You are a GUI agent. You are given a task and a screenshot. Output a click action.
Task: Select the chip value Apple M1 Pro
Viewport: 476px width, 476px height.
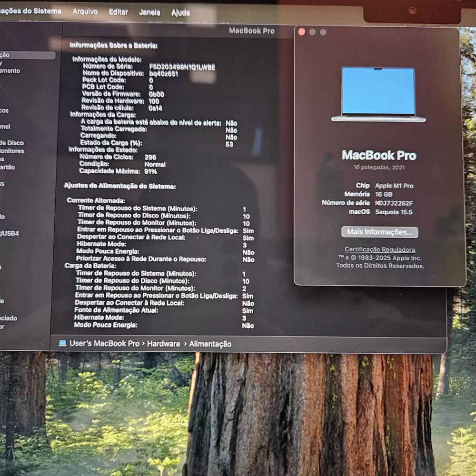(x=394, y=186)
